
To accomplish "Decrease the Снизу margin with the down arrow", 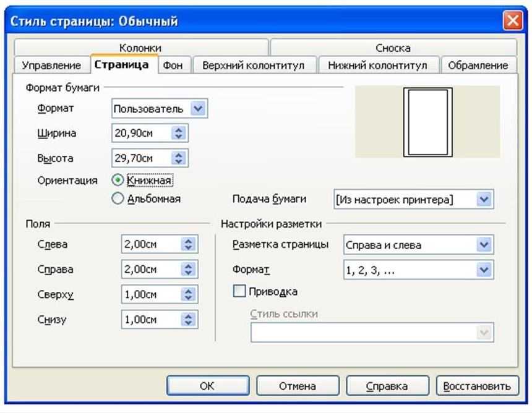I will [189, 323].
